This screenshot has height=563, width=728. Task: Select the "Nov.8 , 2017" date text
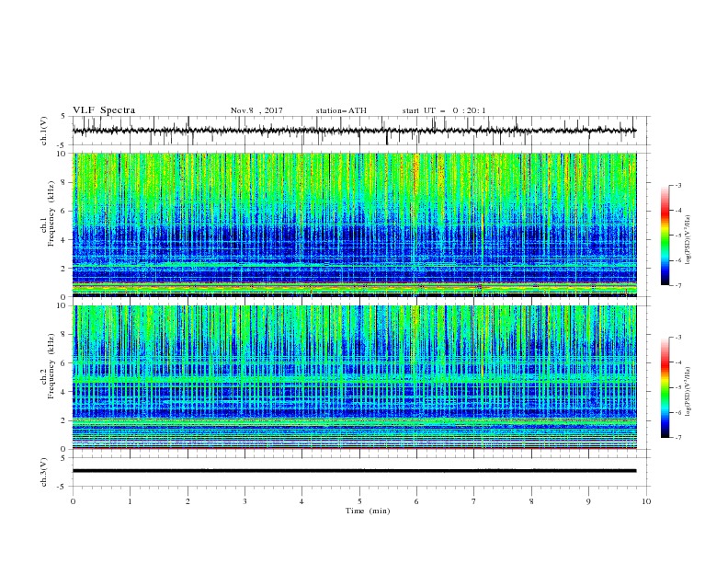(x=256, y=110)
